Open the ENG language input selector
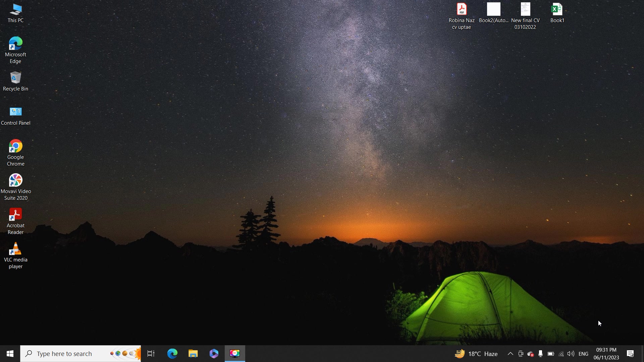This screenshot has width=644, height=362. [x=583, y=354]
